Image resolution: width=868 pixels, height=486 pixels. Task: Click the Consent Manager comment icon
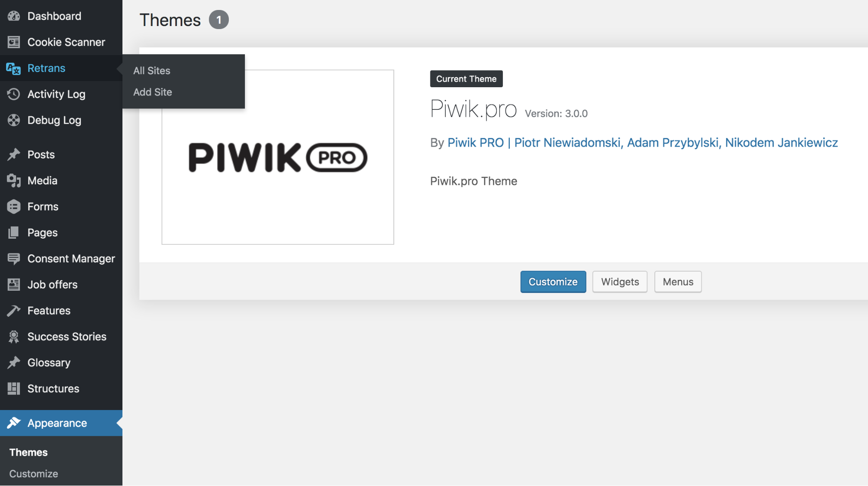14,259
